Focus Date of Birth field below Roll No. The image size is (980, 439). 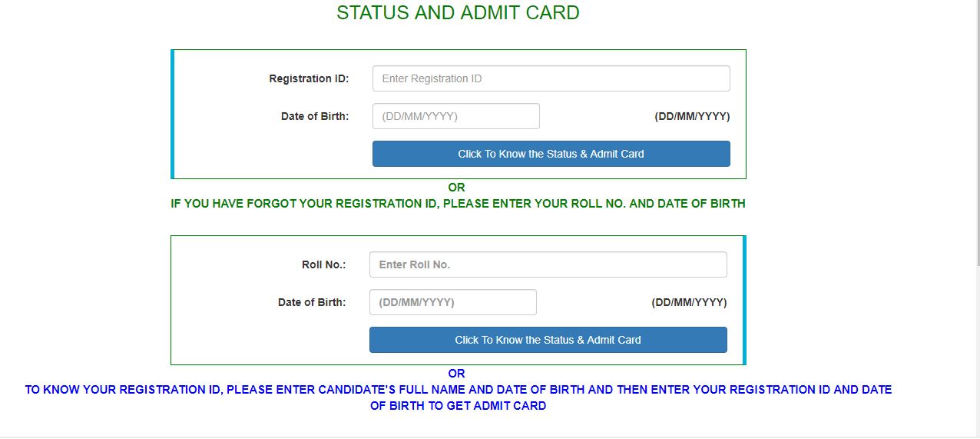click(452, 302)
